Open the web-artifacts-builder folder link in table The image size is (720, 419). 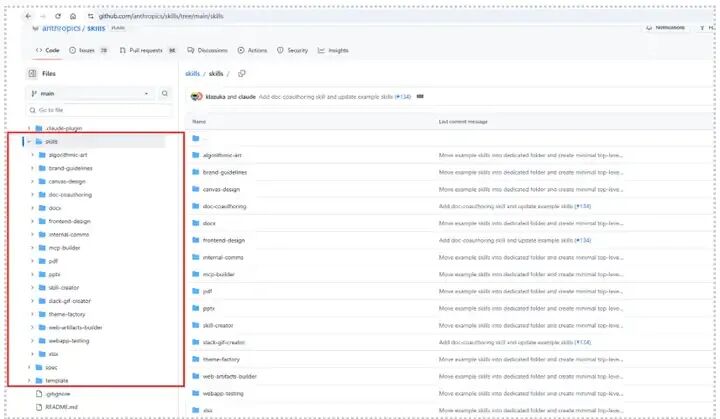(230, 376)
